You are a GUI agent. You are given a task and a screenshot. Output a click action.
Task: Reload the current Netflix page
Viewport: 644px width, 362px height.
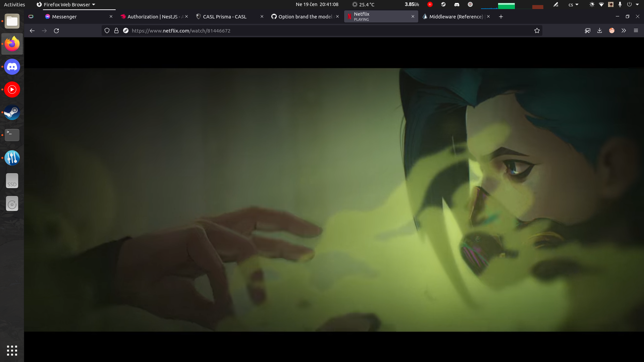tap(56, 31)
